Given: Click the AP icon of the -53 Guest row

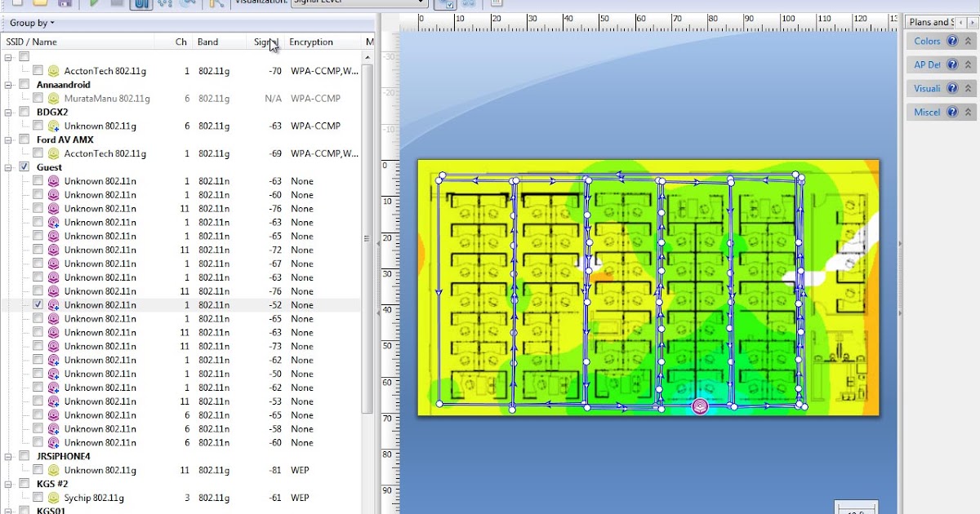Looking at the screenshot, I should pyautogui.click(x=54, y=401).
